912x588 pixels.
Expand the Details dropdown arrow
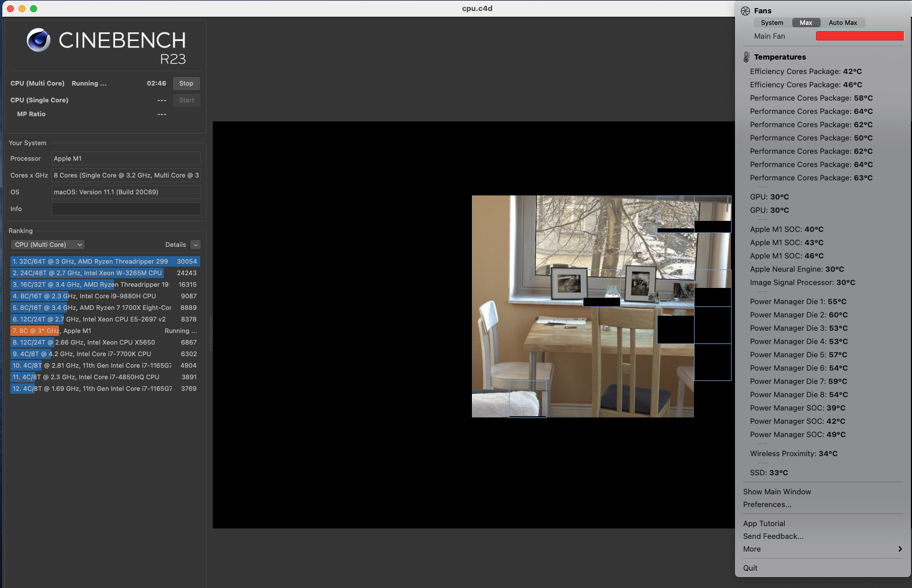[x=195, y=245]
